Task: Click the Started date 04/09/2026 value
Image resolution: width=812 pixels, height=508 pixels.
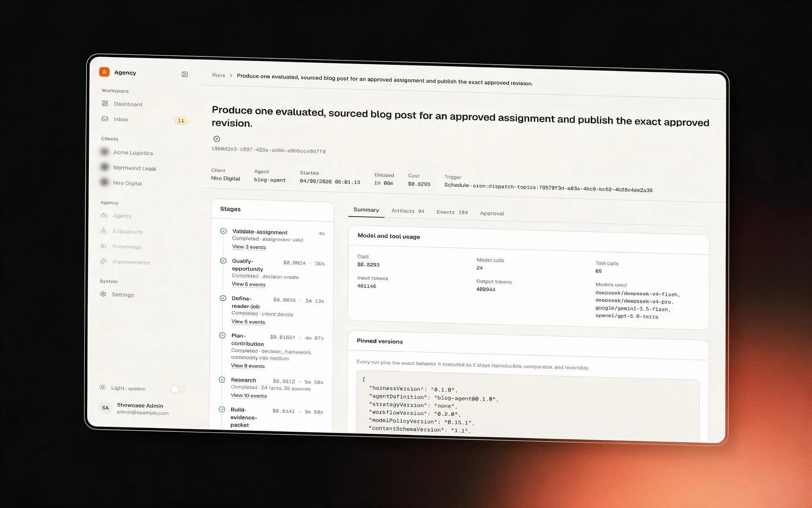Action: point(330,181)
